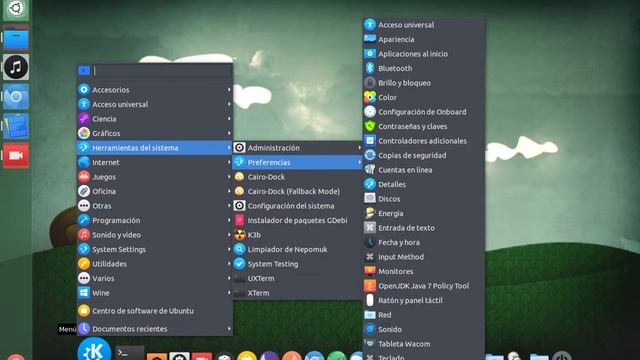This screenshot has height=360, width=640.
Task: Open Apariencia settings icon
Action: 370,39
